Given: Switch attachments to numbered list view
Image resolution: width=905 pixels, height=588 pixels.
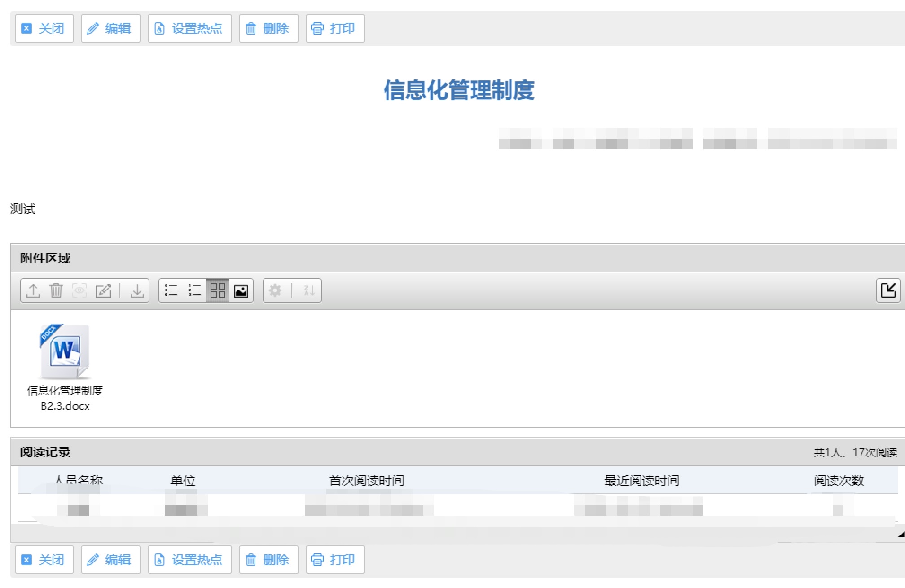Looking at the screenshot, I should [x=194, y=290].
